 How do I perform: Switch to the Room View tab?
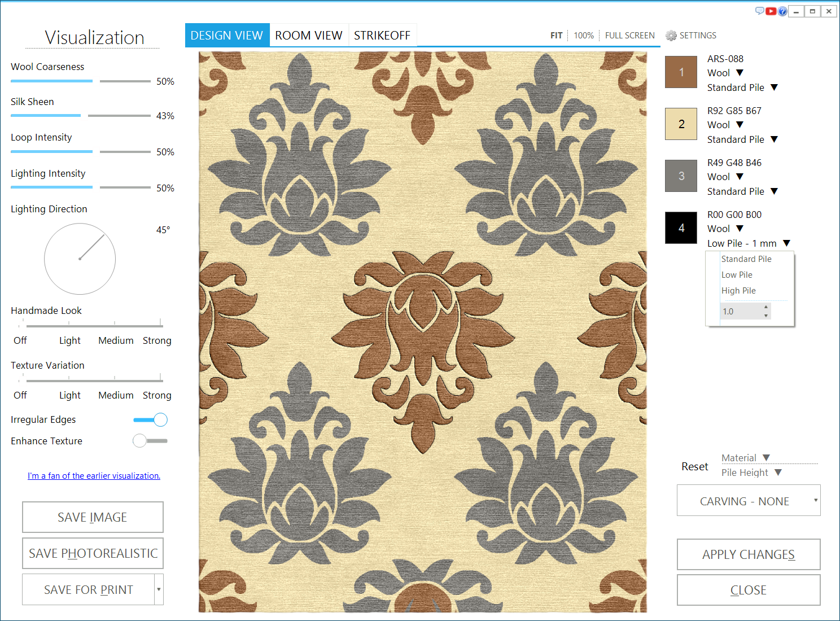(309, 36)
